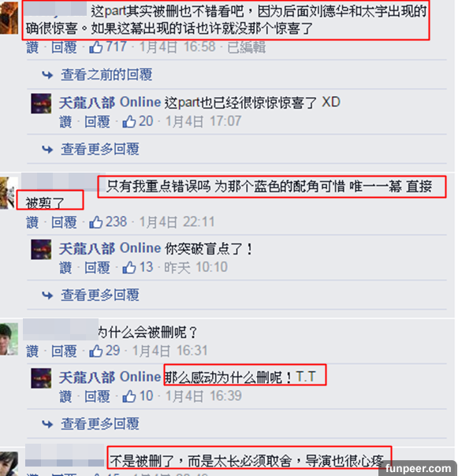Open 天龍八部 Online page name at 16:39 reply
The width and height of the screenshot is (473, 476).
click(x=110, y=377)
